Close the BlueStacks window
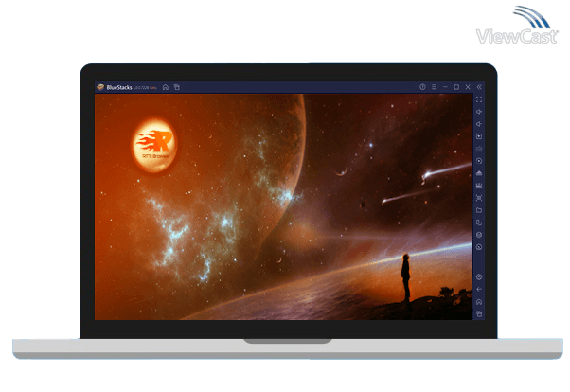Viewport: 570px width, 392px height. 468,87
